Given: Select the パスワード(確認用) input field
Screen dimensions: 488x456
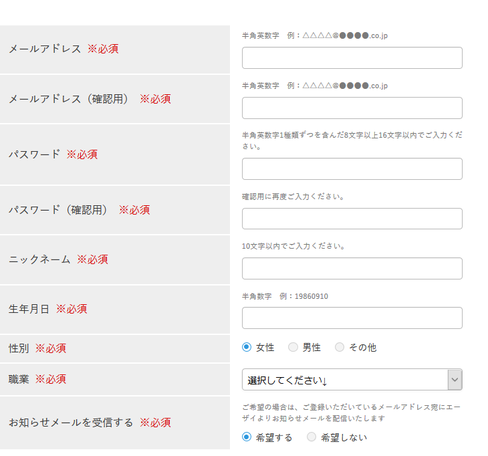Looking at the screenshot, I should click(x=352, y=219).
